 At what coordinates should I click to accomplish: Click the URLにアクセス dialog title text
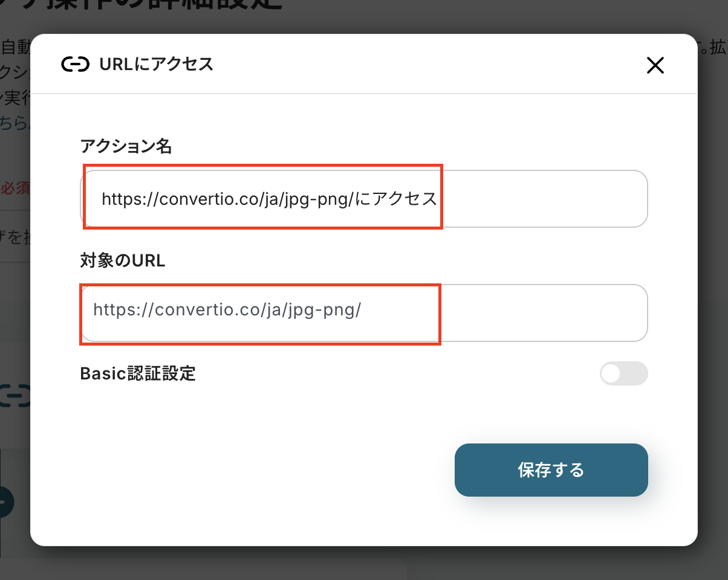click(156, 64)
